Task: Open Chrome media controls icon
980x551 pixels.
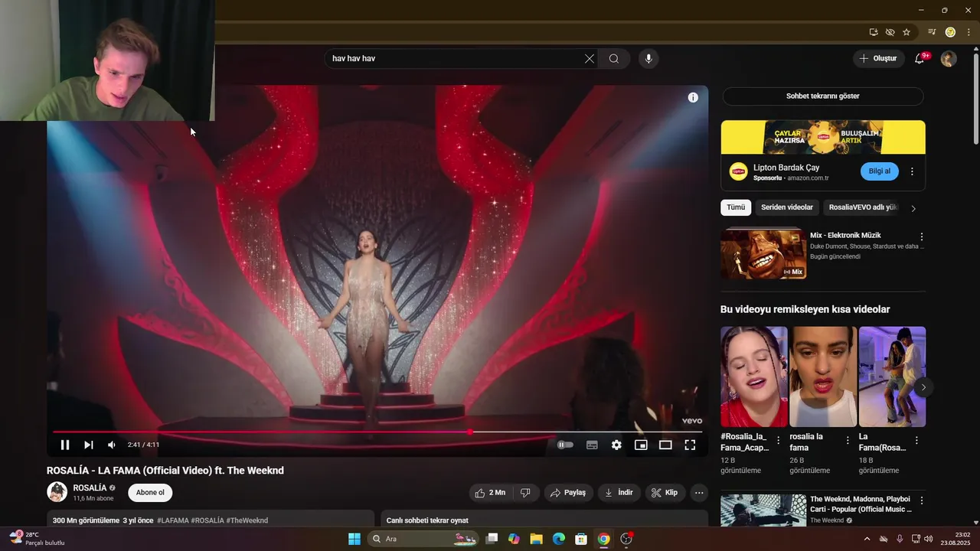Action: pos(932,32)
